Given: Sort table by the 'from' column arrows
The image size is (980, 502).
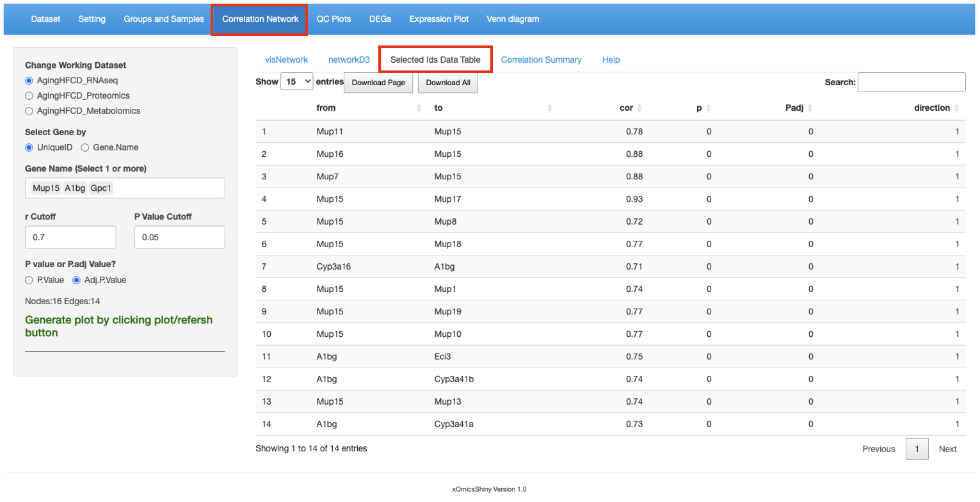Looking at the screenshot, I should coord(419,108).
